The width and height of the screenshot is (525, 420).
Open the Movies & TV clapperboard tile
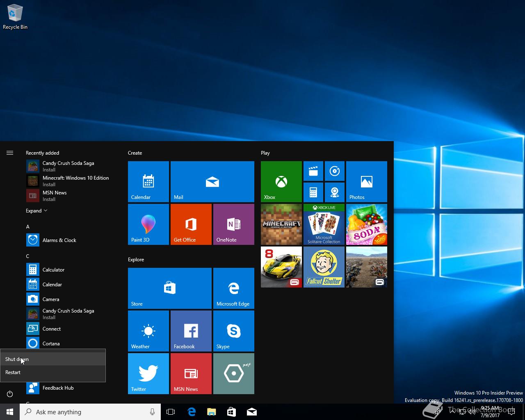tap(313, 171)
